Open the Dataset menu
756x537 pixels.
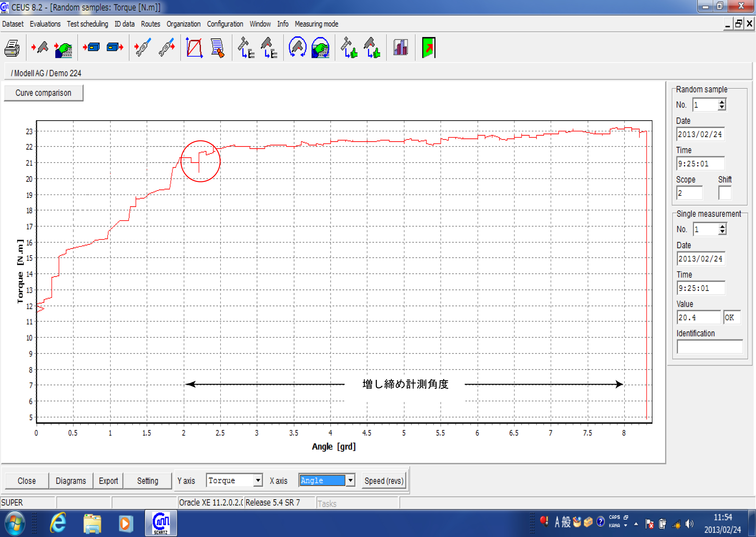(x=13, y=24)
